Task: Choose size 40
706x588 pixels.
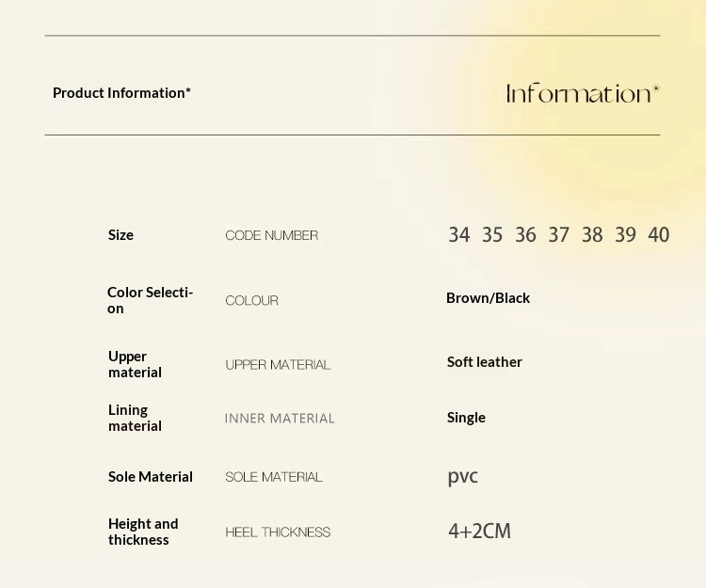Action: tap(659, 235)
